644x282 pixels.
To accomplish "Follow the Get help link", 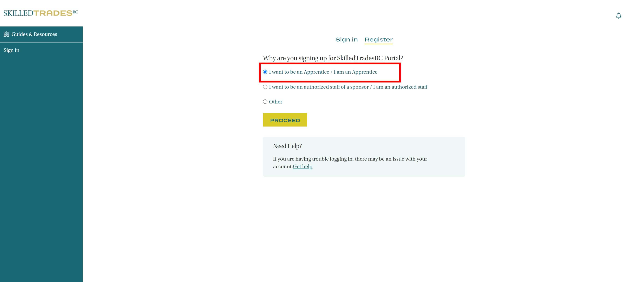I will (x=303, y=167).
